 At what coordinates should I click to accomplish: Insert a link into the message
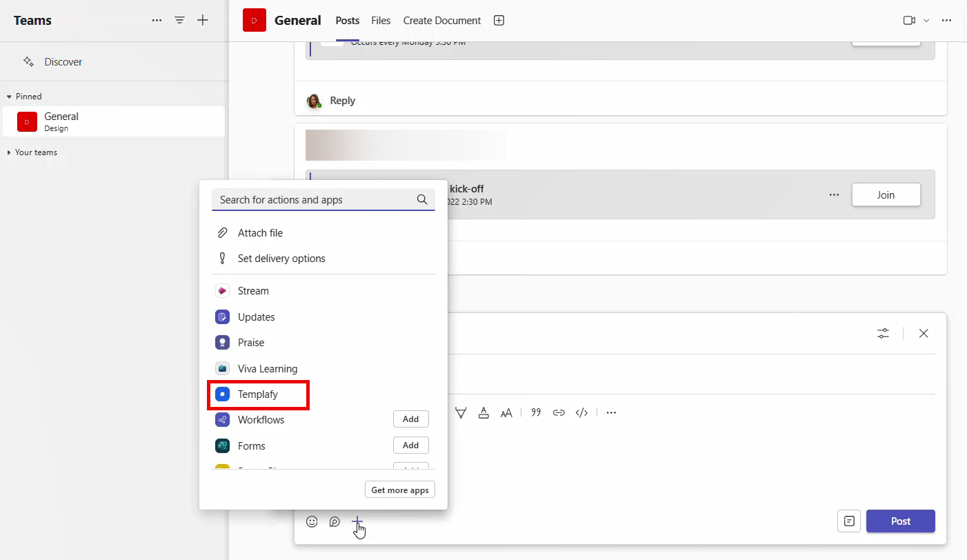(559, 412)
